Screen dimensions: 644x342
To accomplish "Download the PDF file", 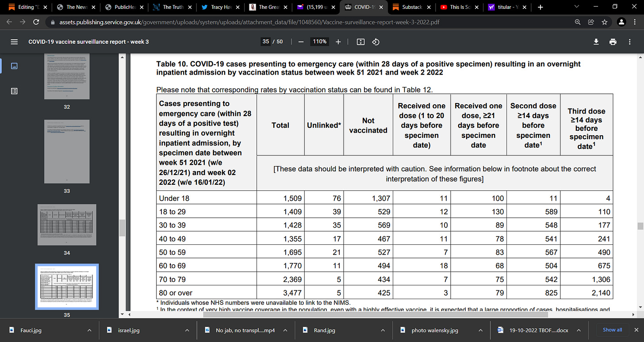I will tap(596, 42).
